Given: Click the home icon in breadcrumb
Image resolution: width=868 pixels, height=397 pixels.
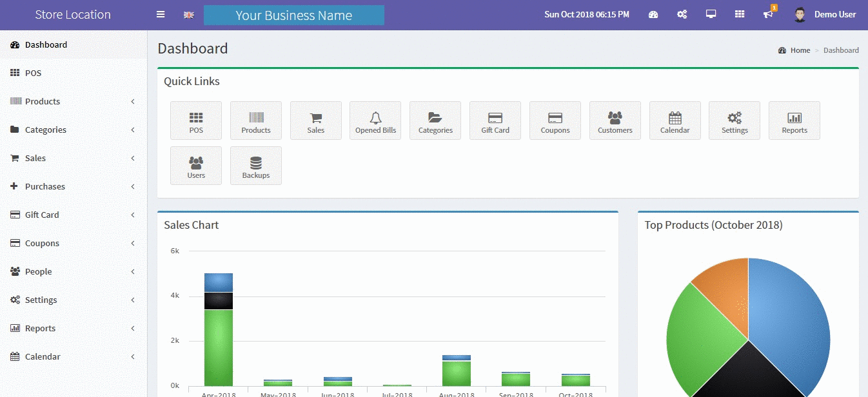Looking at the screenshot, I should pyautogui.click(x=782, y=50).
